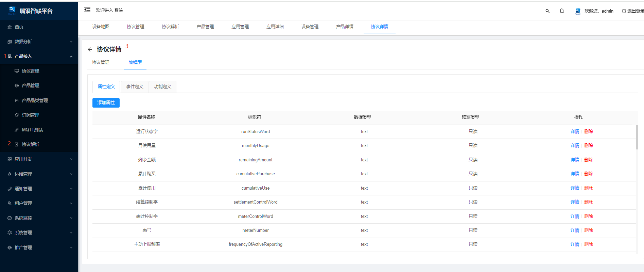The width and height of the screenshot is (644, 272).
Task: Click 退出登录 logout link
Action: (635, 11)
